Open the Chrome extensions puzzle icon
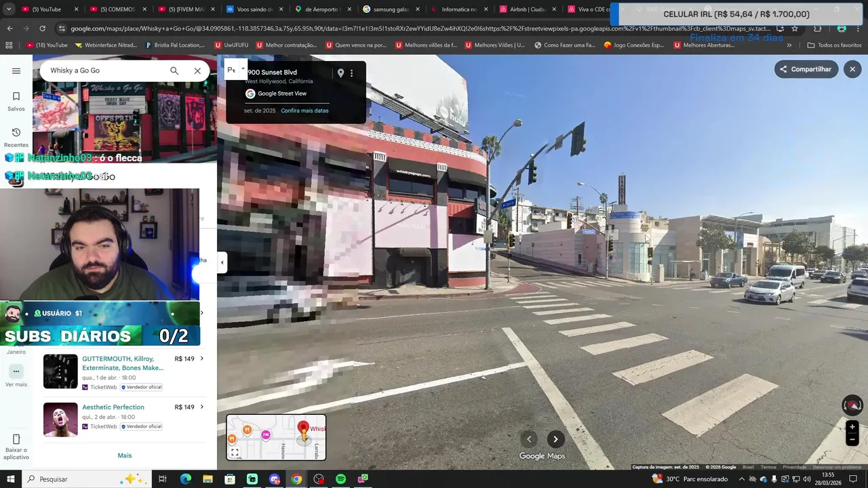This screenshot has width=868, height=488. 817,28
